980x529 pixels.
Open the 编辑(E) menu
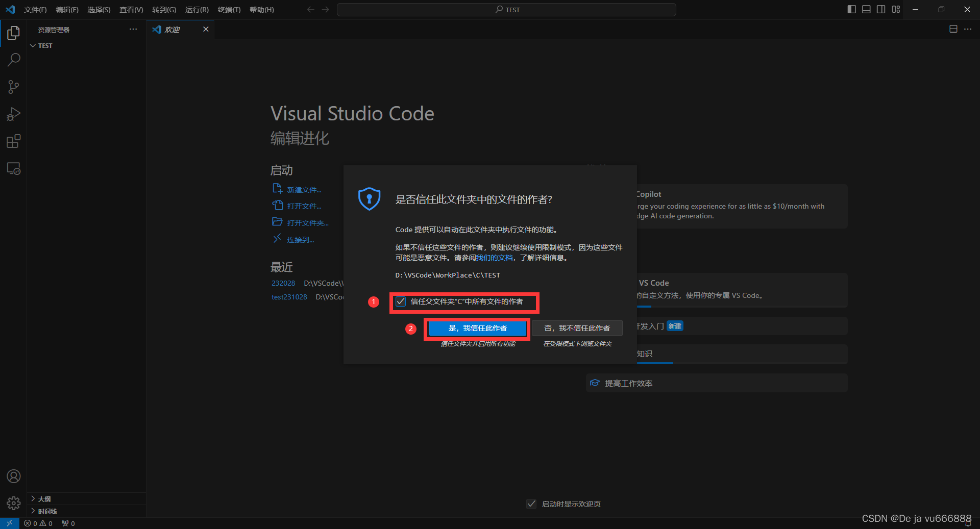click(x=67, y=10)
